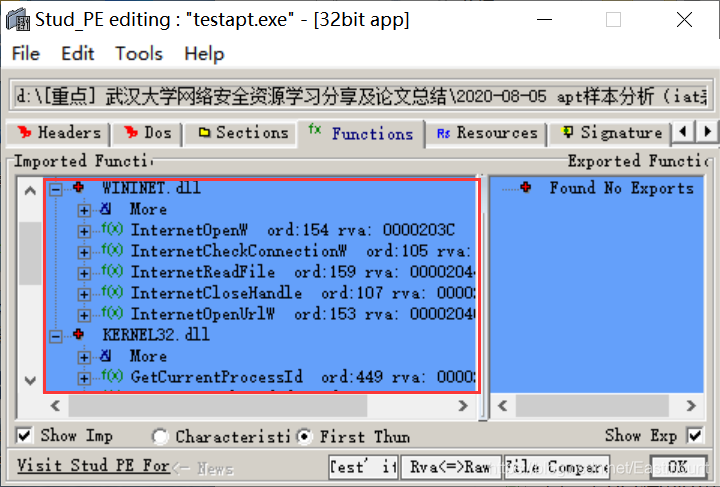
Task: Click the imports list scroll down arrow
Action: tap(30, 381)
